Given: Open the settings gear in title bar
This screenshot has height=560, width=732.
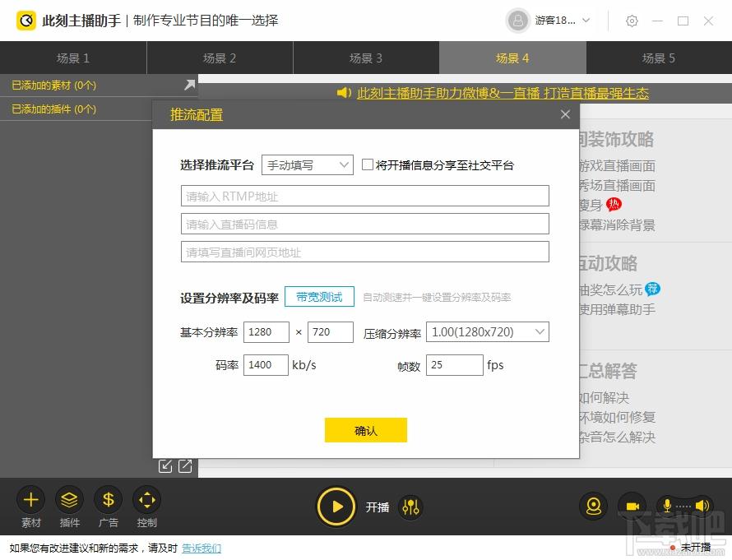Looking at the screenshot, I should coord(632,21).
